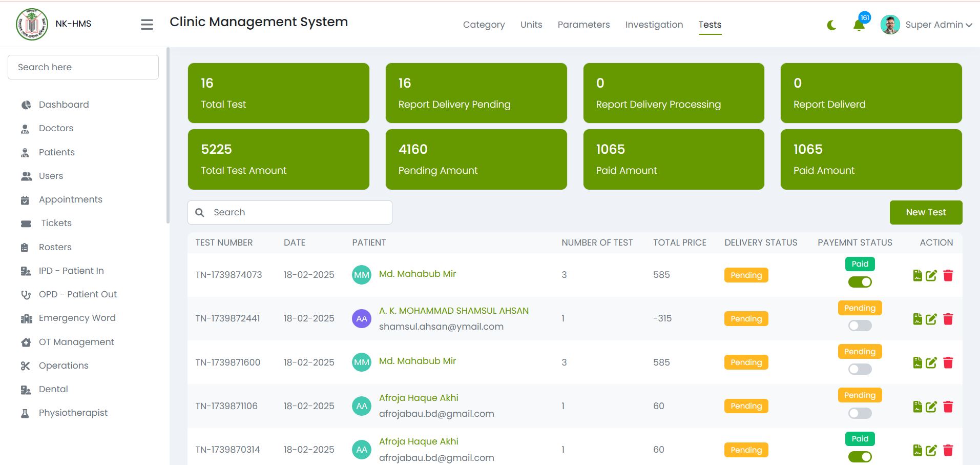Open Dental from sidebar
Image resolution: width=980 pixels, height=465 pixels.
coord(45,389)
